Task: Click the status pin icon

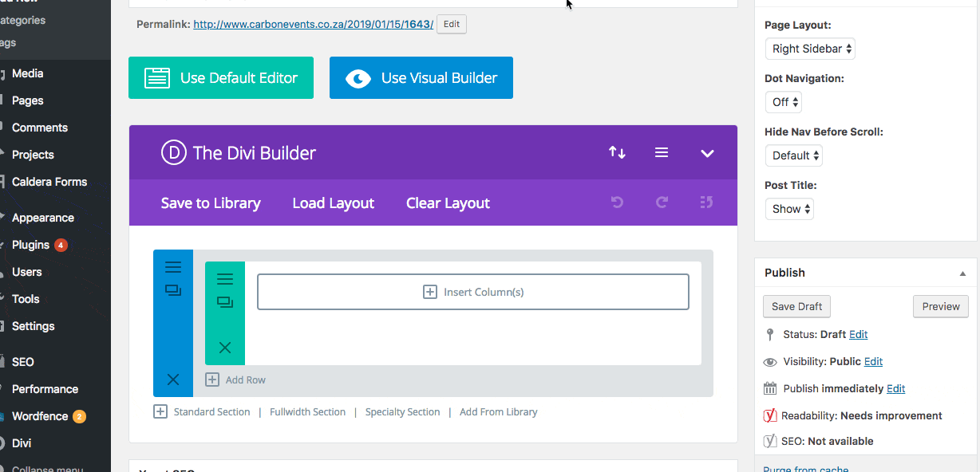Action: pyautogui.click(x=769, y=335)
